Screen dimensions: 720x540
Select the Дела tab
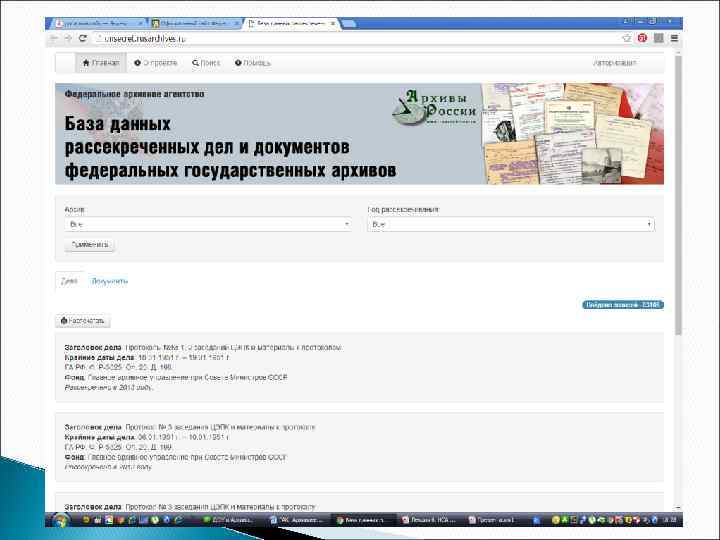pyautogui.click(x=69, y=281)
